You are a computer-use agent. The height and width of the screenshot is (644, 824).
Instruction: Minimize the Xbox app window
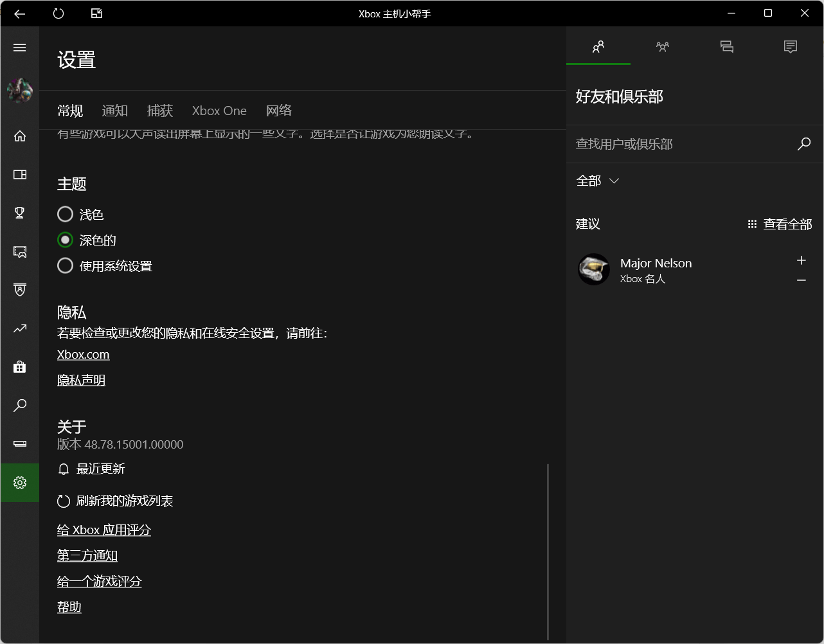[x=731, y=13]
